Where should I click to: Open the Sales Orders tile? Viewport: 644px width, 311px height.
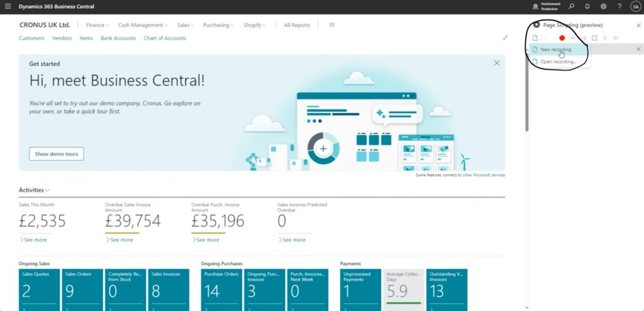82,290
